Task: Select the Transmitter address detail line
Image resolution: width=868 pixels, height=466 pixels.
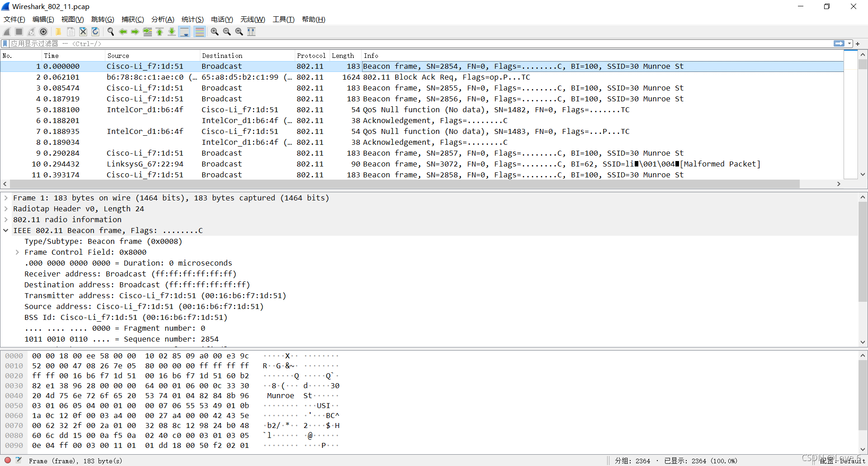Action: tap(155, 295)
